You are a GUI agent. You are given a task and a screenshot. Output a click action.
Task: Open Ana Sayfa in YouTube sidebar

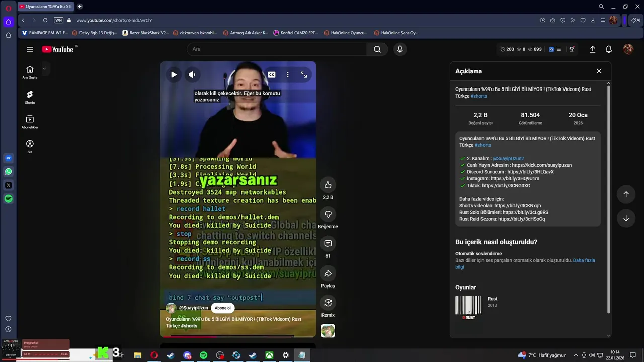(30, 72)
